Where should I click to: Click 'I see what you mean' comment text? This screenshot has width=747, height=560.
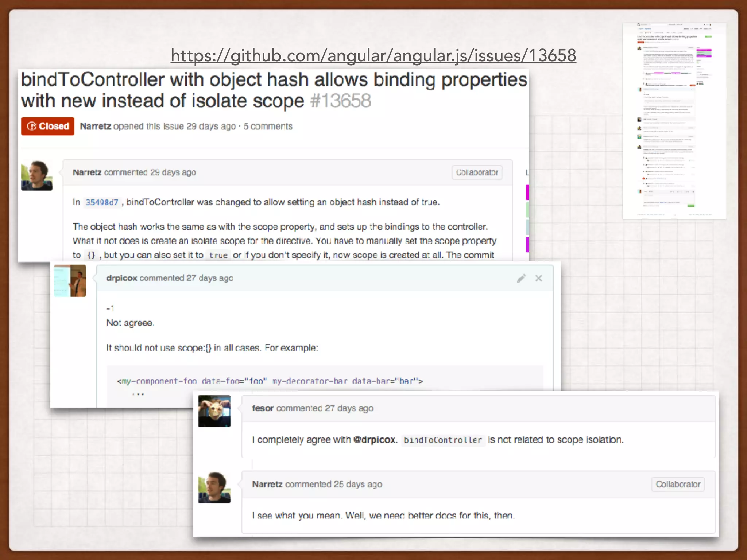coord(383,516)
